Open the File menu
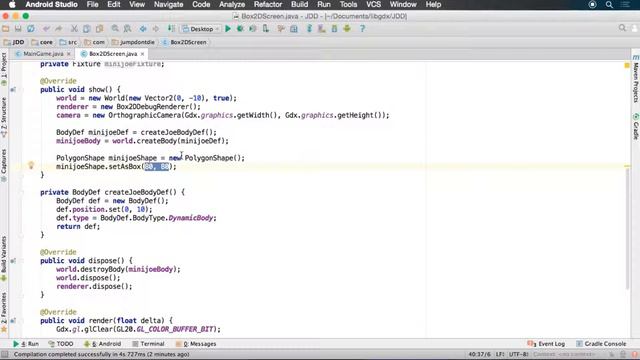Viewport: 640px width, 360px height. pos(92,4)
